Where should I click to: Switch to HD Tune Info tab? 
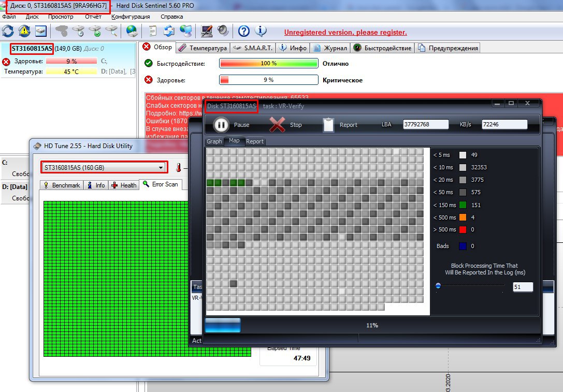tap(96, 185)
